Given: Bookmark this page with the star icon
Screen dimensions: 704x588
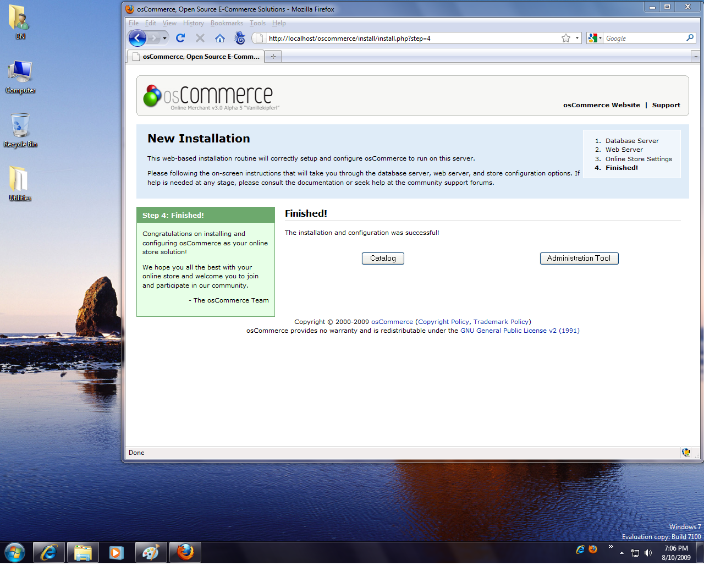Looking at the screenshot, I should [x=566, y=38].
